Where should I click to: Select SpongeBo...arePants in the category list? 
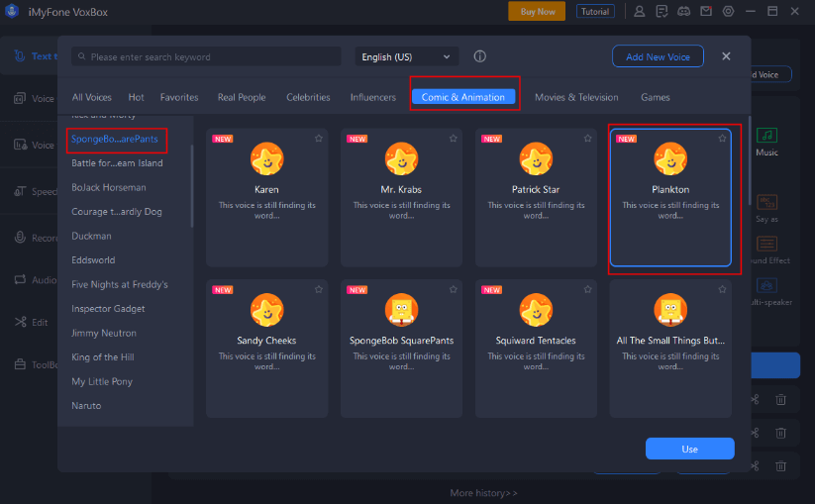tap(115, 139)
